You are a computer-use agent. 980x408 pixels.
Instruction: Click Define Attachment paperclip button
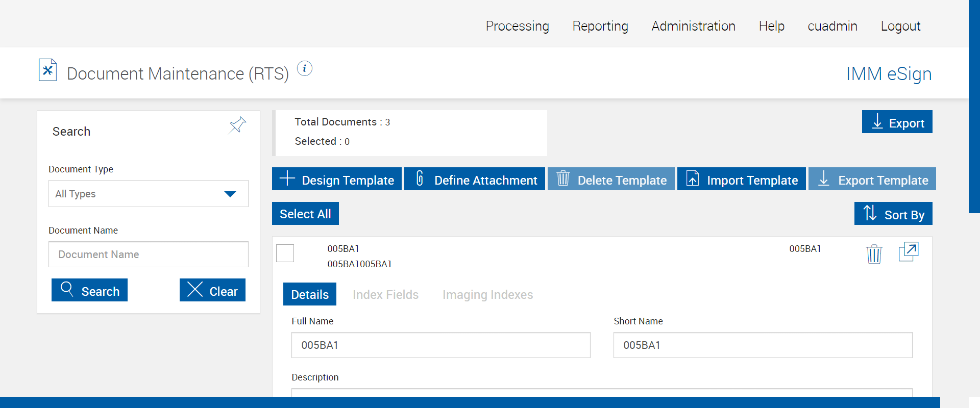[475, 180]
